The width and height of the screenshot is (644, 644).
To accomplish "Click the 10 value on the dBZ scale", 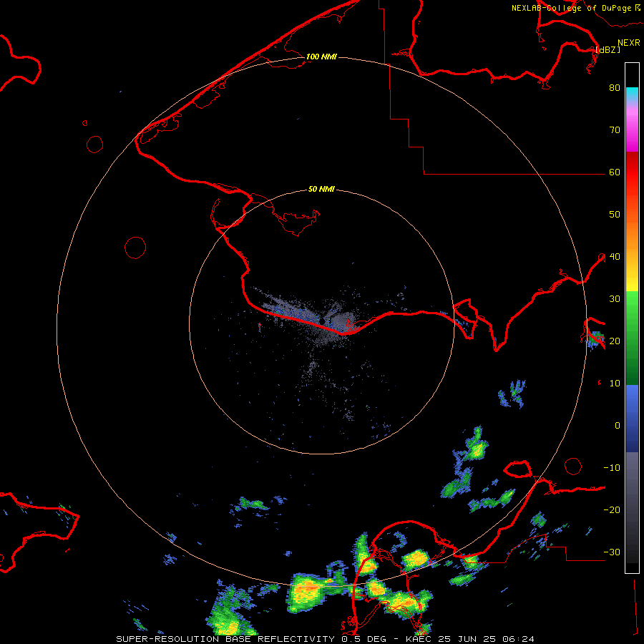I will coord(615,384).
